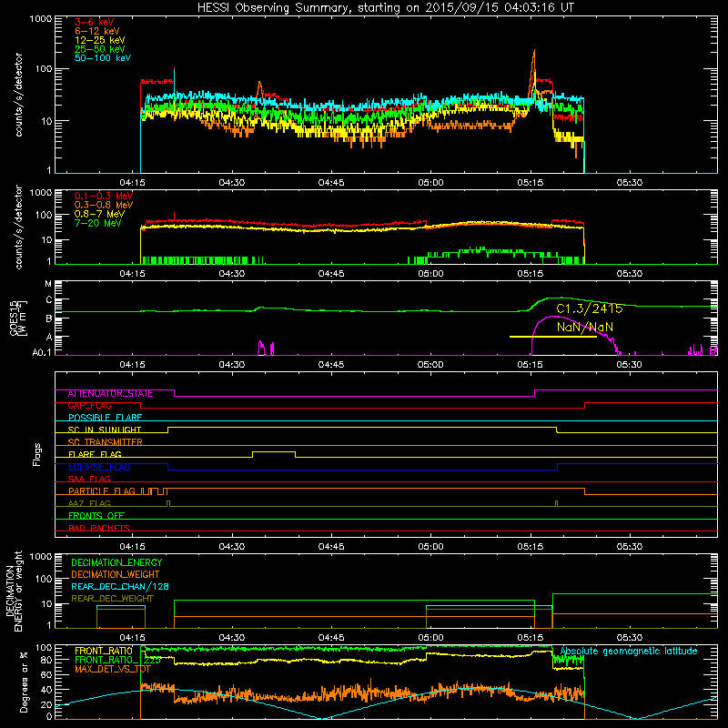Click the 12-25 keV legend entry
The image size is (728, 728).
100,40
